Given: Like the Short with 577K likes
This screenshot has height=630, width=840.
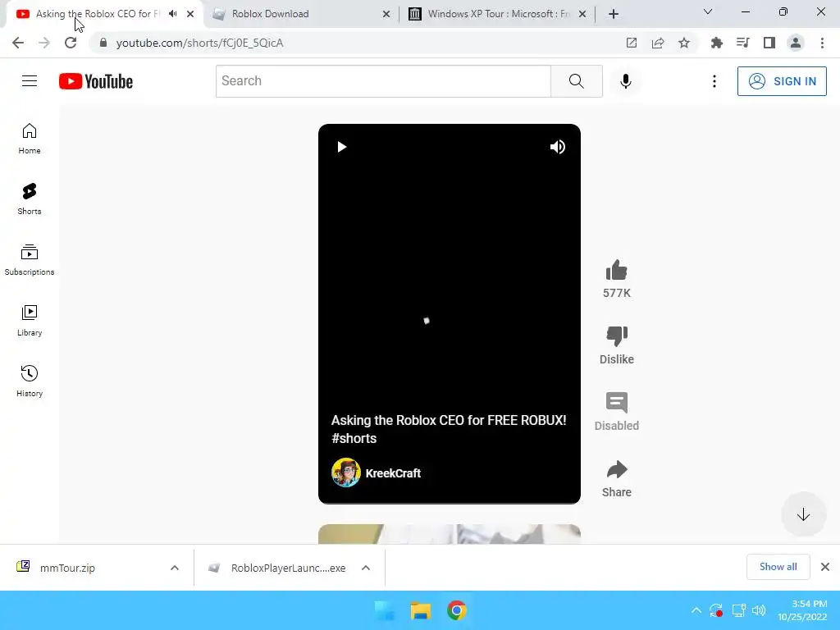Looking at the screenshot, I should (617, 270).
